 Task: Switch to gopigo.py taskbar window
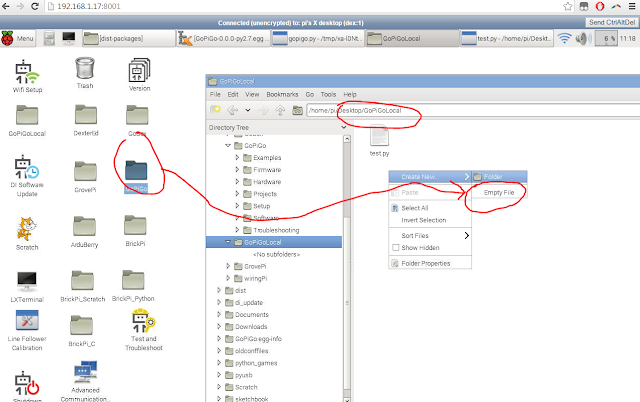click(318, 38)
